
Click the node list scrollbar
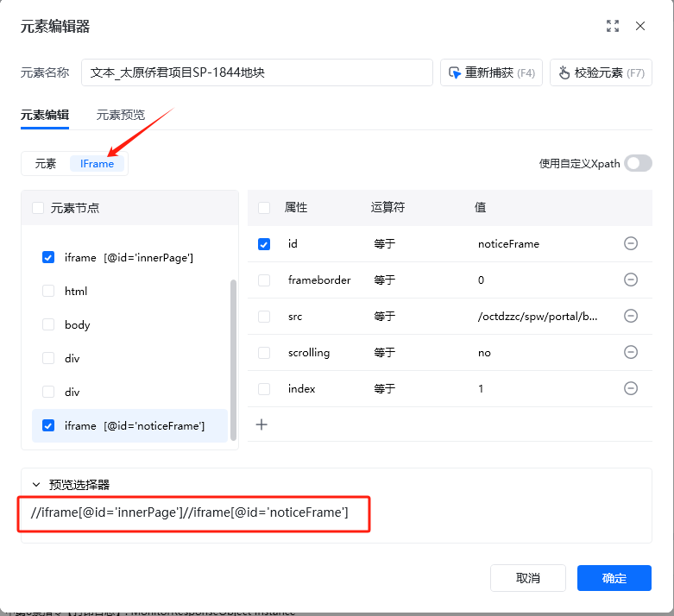(233, 360)
